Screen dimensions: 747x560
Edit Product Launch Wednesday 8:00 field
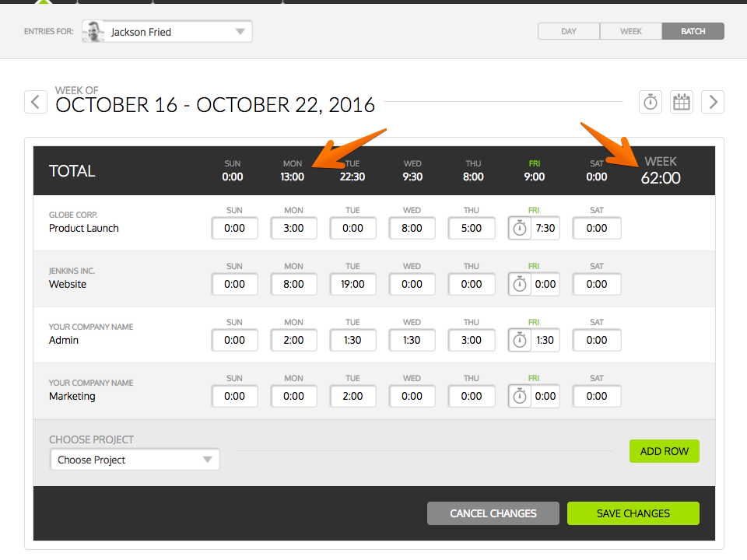412,229
